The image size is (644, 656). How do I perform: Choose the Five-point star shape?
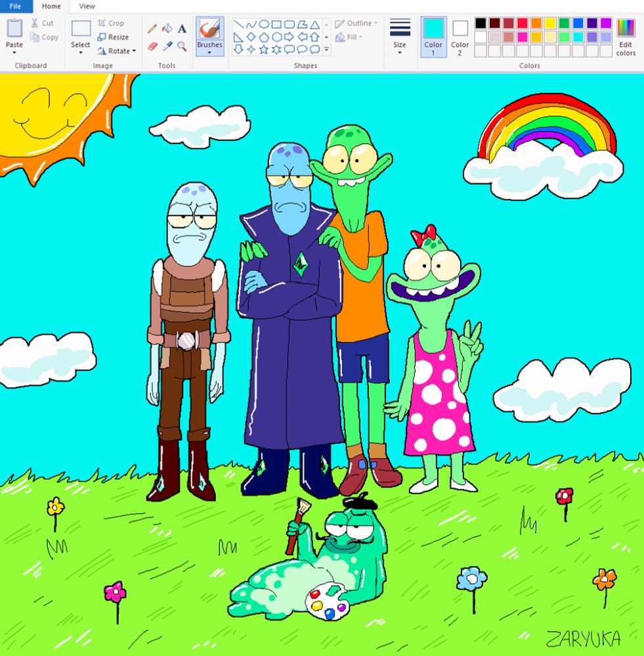coord(264,50)
